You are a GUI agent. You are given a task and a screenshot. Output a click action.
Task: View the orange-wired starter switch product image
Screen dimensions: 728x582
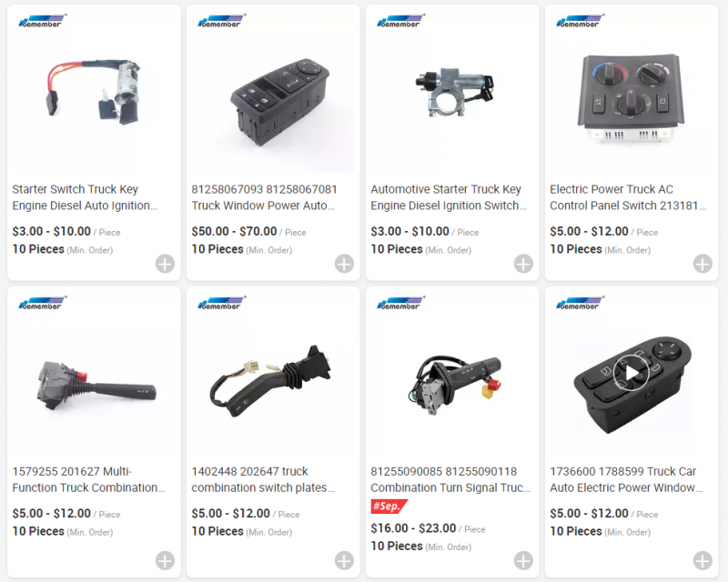pyautogui.click(x=94, y=92)
